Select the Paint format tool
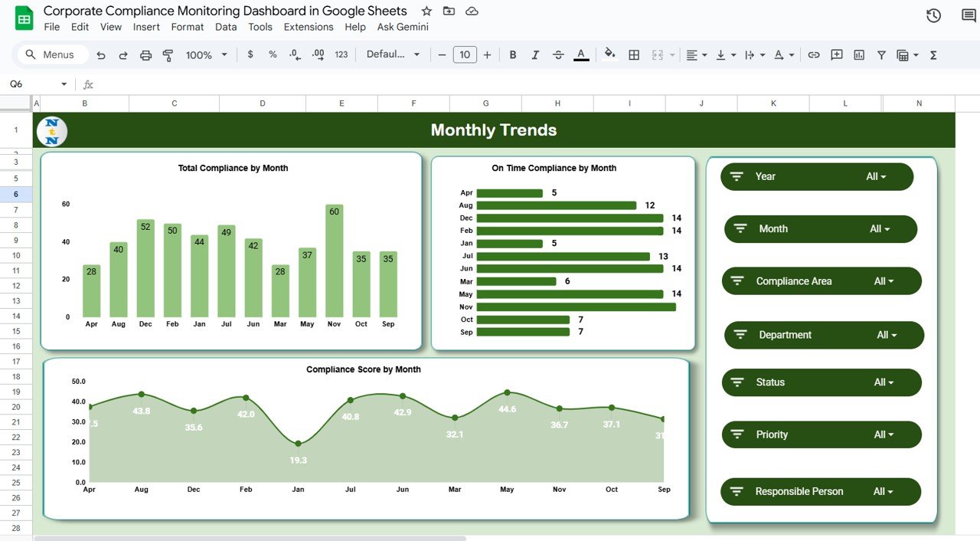 click(x=168, y=55)
